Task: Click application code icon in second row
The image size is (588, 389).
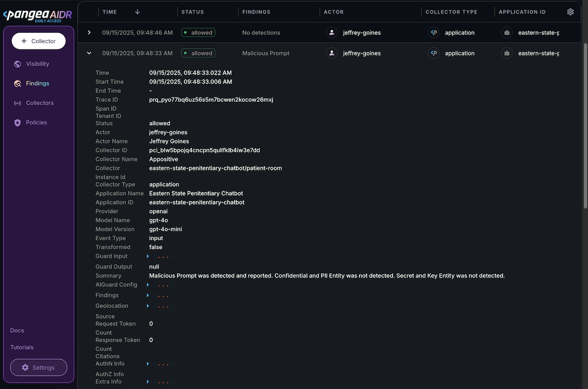Action: tap(434, 53)
